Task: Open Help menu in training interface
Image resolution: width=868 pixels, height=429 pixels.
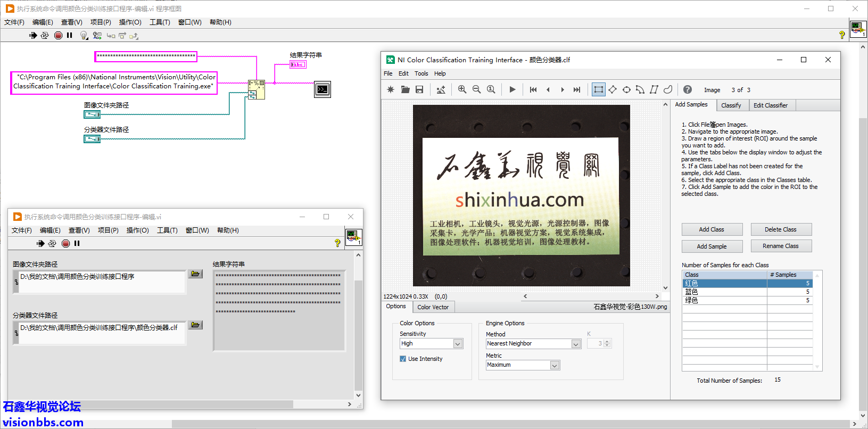Action: click(440, 73)
